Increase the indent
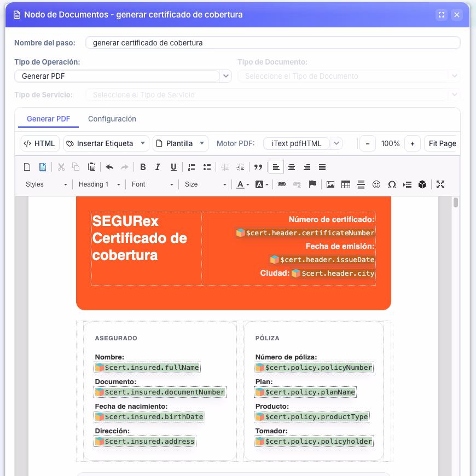The image size is (476, 476). (x=240, y=167)
